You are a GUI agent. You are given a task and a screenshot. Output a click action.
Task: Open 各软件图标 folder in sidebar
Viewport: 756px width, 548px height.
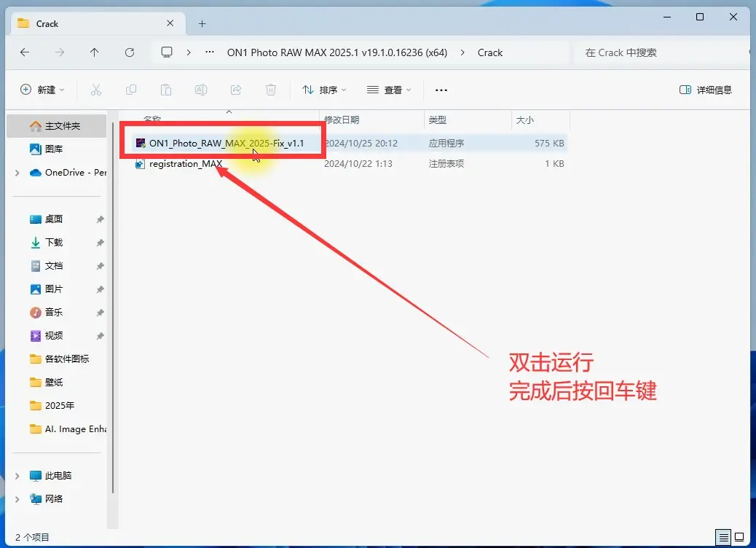pyautogui.click(x=60, y=359)
